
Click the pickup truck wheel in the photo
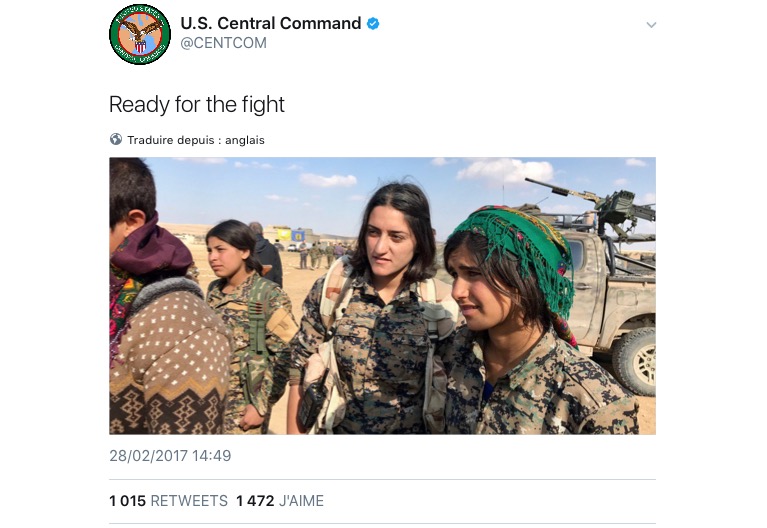(x=635, y=362)
